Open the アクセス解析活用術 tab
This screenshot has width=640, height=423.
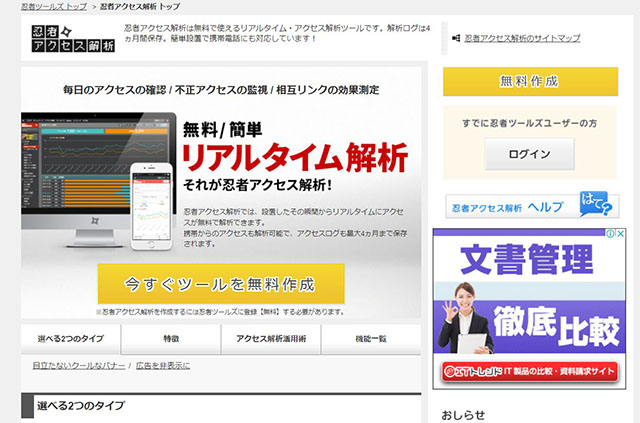(272, 339)
